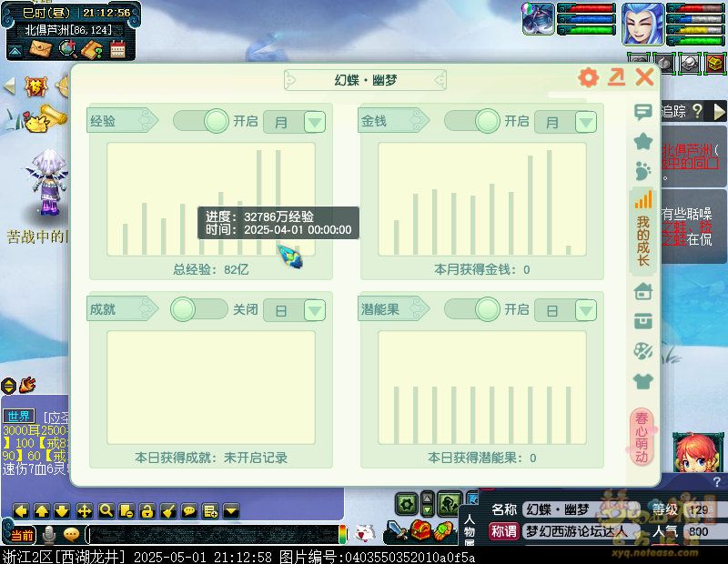
Task: Expand the 成就 period dropdown
Action: 315,310
